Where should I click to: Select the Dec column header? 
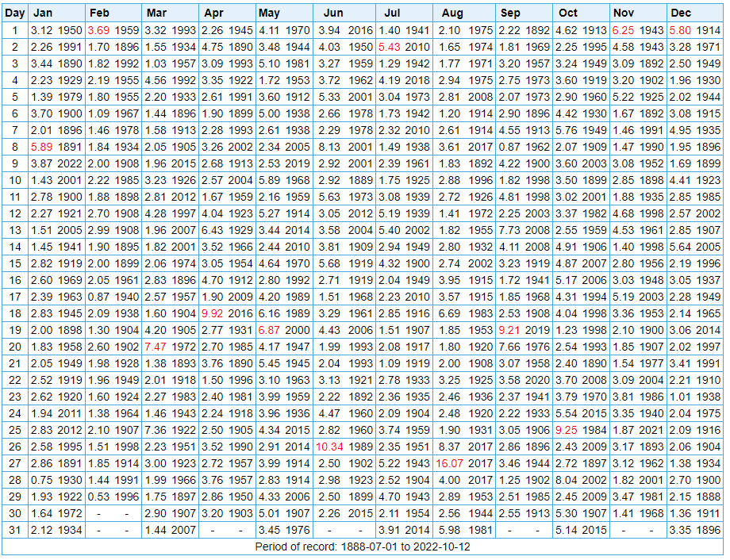click(681, 13)
